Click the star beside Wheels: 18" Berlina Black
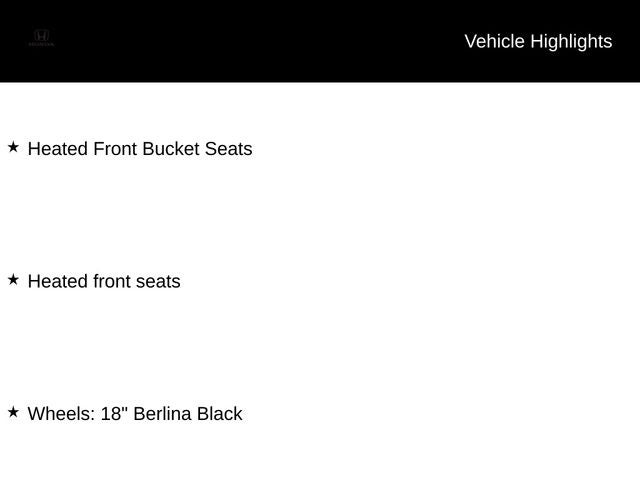640x480 pixels. (x=13, y=412)
